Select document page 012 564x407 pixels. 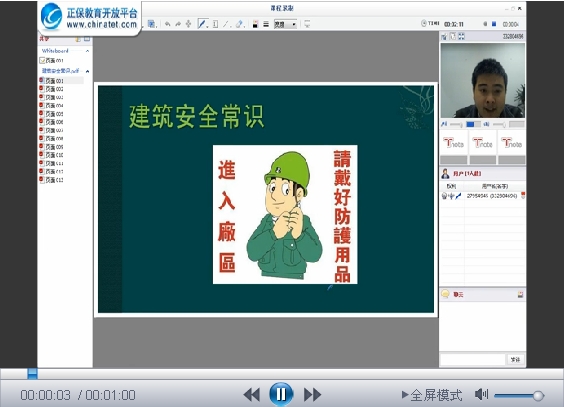click(x=51, y=172)
